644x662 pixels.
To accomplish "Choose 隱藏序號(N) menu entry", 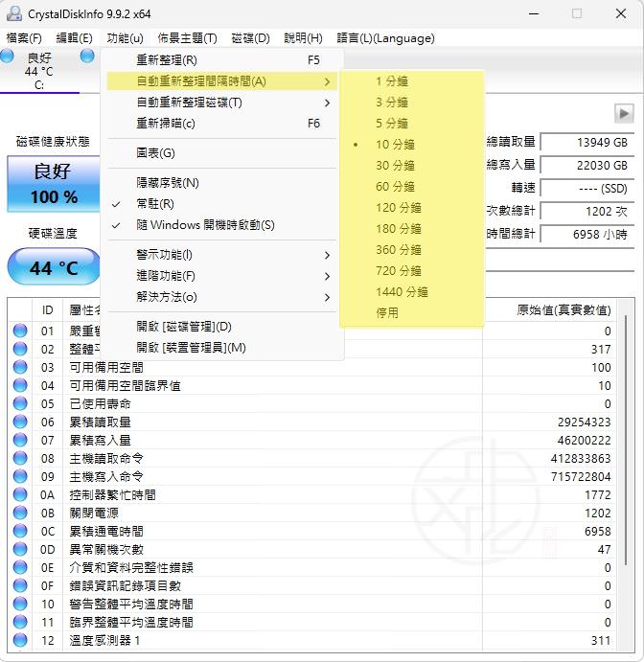I will 222,183.
